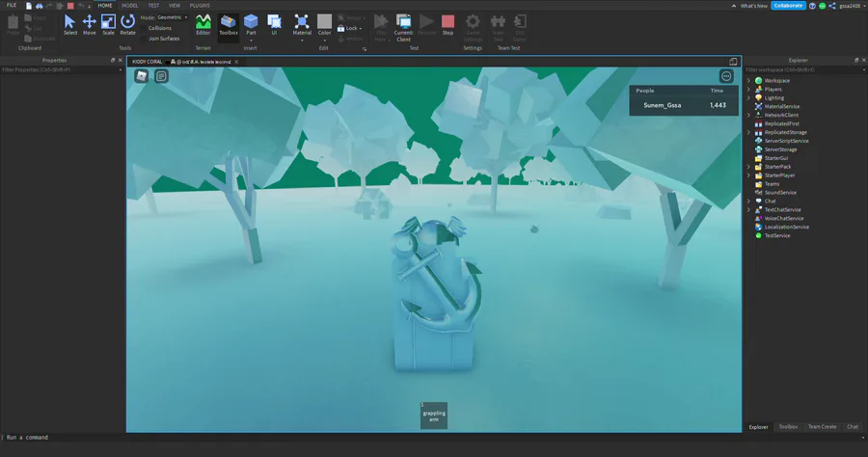Select the Workspace icon in Explorer
This screenshot has height=457, width=868.
click(758, 81)
